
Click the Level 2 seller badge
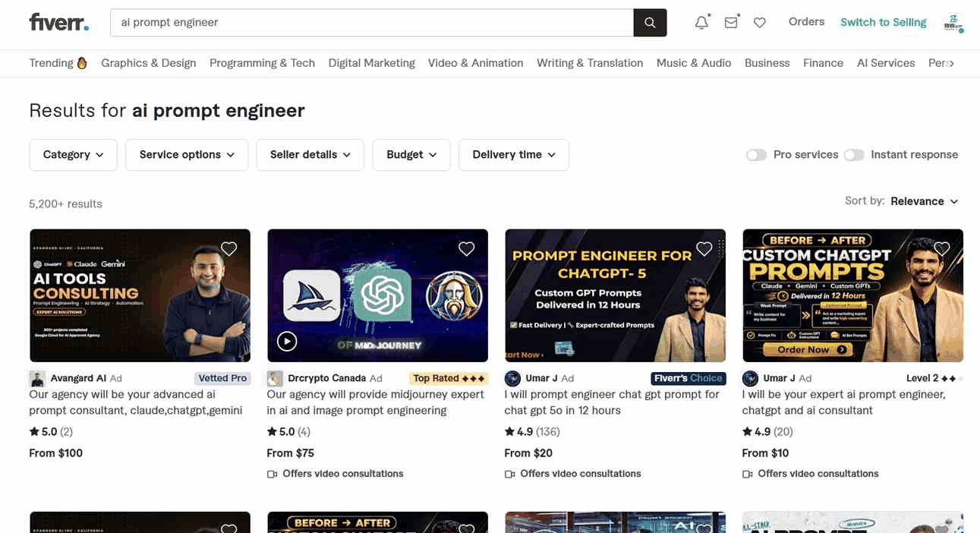tap(934, 378)
